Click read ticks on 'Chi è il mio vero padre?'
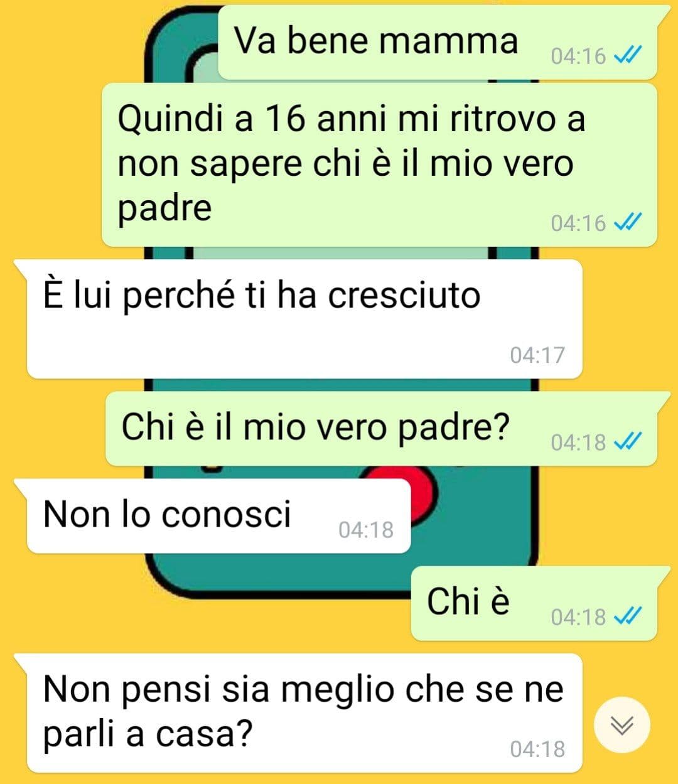The width and height of the screenshot is (678, 784). 627,442
